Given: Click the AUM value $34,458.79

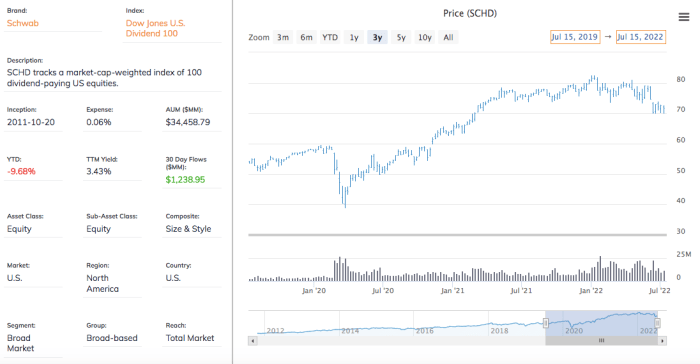Looking at the screenshot, I should [188, 122].
